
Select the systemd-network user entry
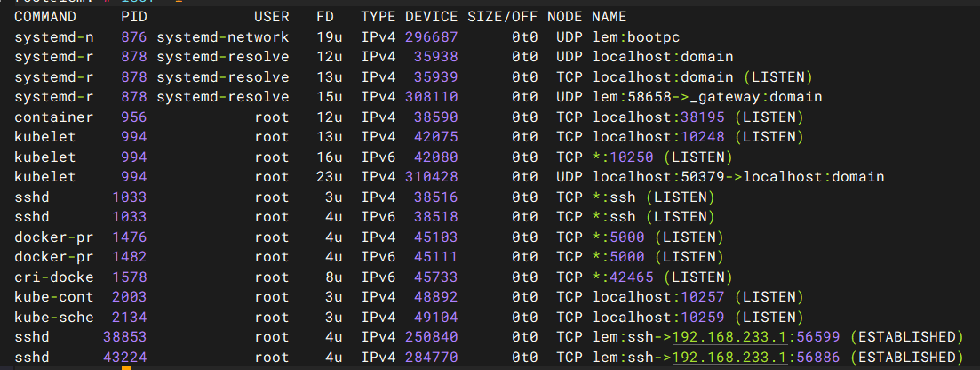point(223,37)
